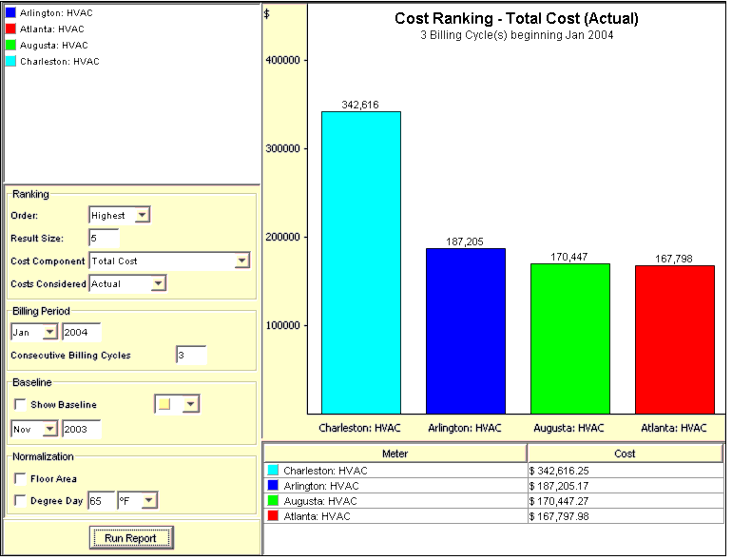
Task: Click the Run Report button
Action: tap(131, 538)
